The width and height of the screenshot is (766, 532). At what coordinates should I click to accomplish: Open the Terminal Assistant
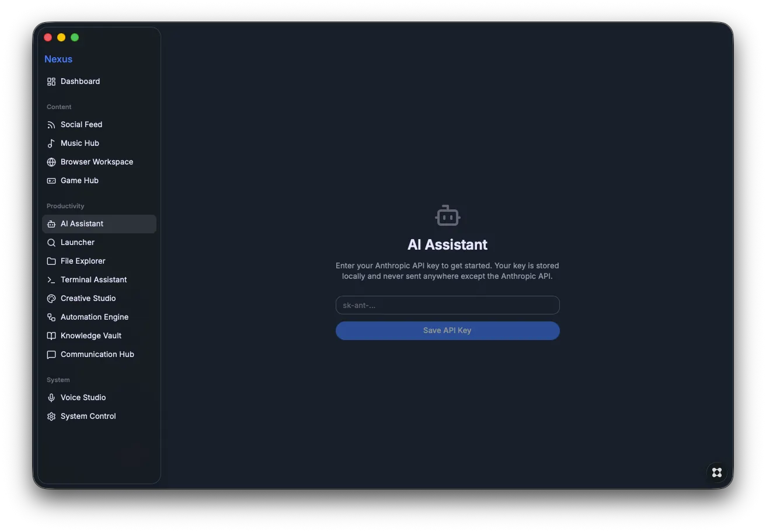pyautogui.click(x=99, y=280)
